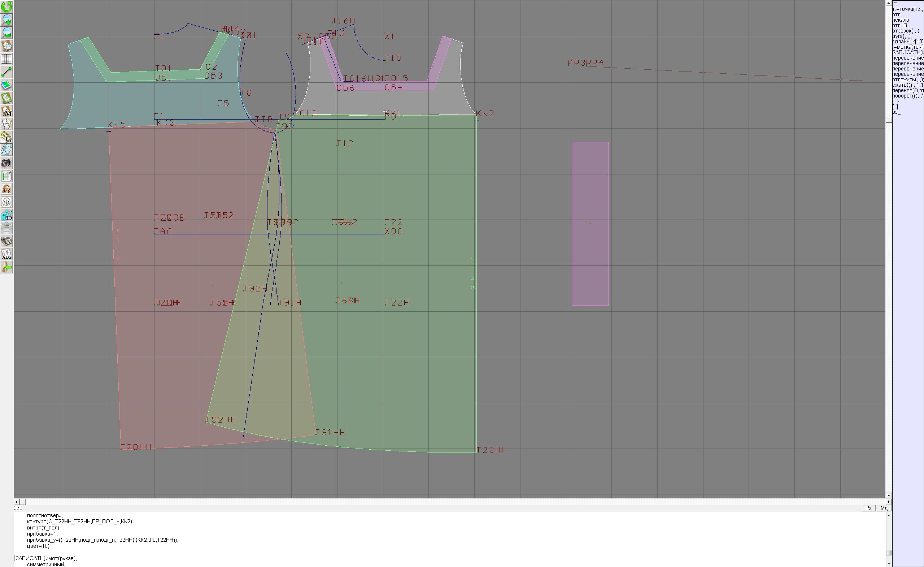Open the jacket sketch icon
Image resolution: width=924 pixels, height=567 pixels.
[7, 202]
